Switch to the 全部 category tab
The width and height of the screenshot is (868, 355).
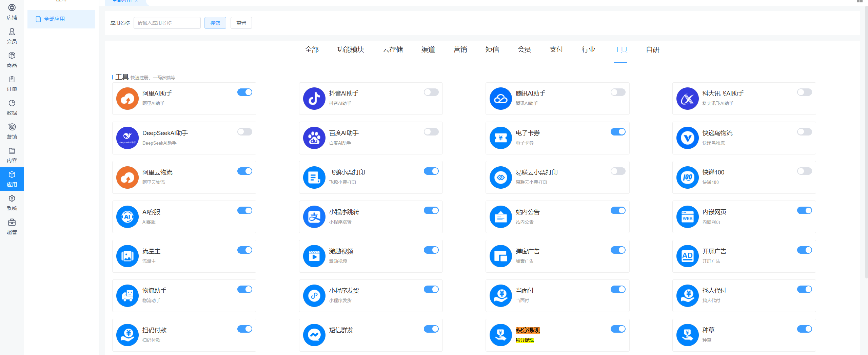coord(312,50)
